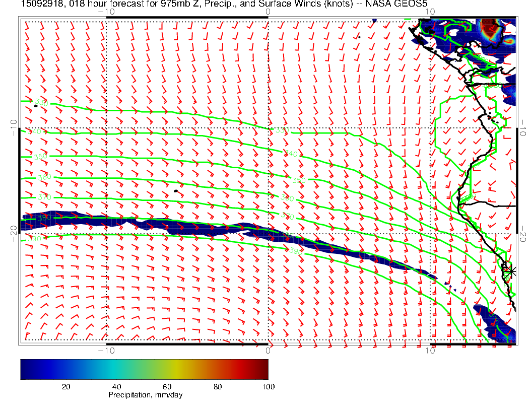Click the dark red end of the colorbar
This screenshot has height=411, width=532.
point(264,369)
